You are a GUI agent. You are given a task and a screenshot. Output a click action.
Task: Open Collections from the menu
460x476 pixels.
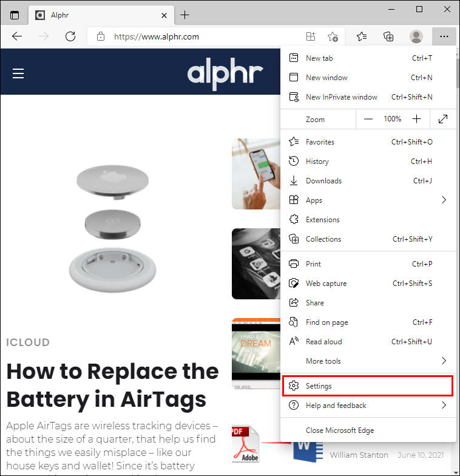click(368, 239)
